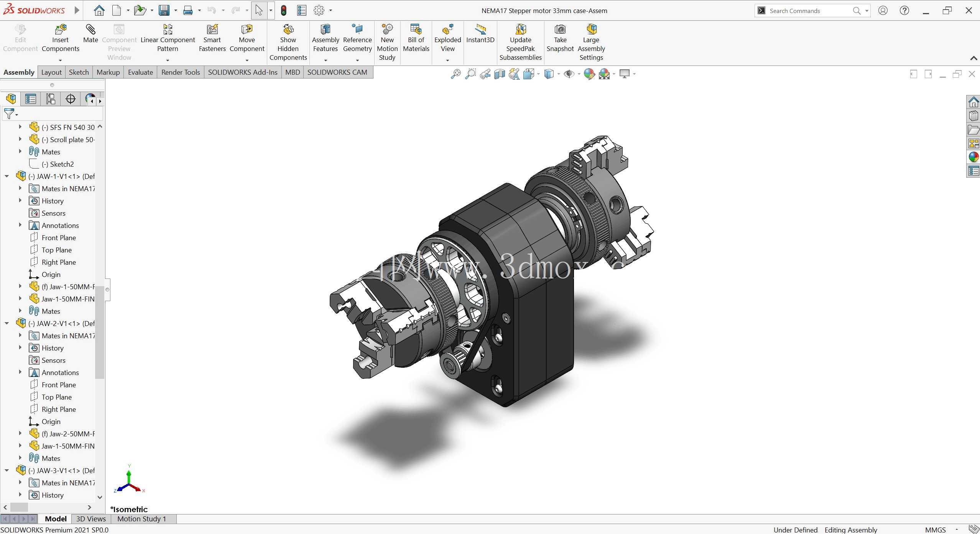This screenshot has width=980, height=534.
Task: Expand Annotations under JAW-2-V1
Action: [20, 372]
